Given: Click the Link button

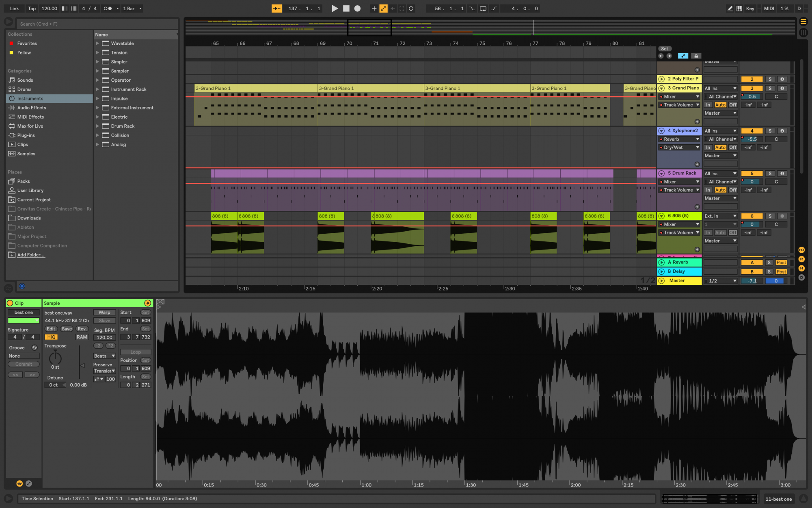Looking at the screenshot, I should pyautogui.click(x=15, y=8).
